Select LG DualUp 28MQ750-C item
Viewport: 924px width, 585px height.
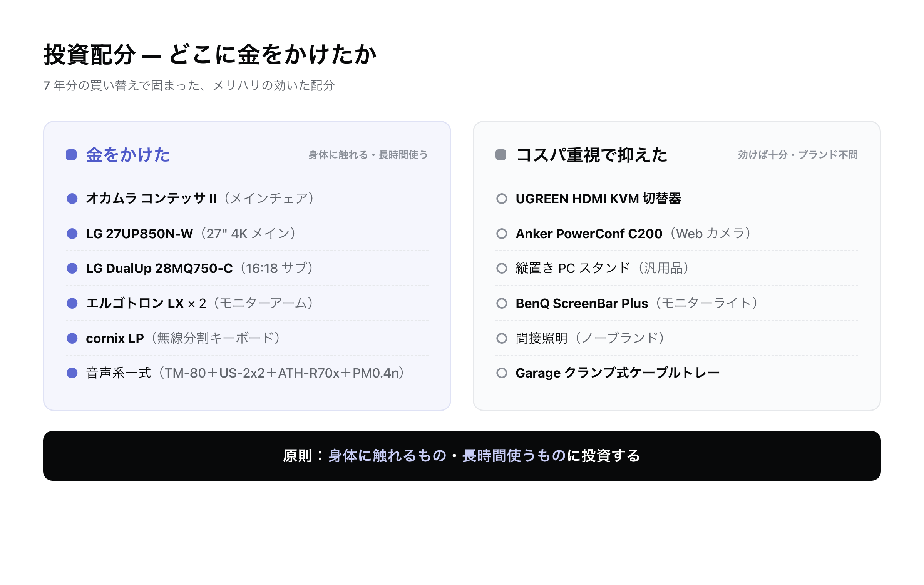tap(199, 268)
